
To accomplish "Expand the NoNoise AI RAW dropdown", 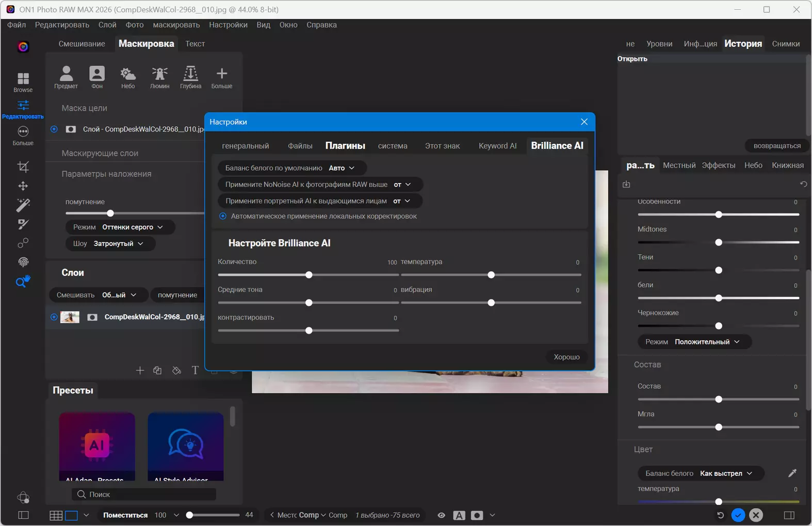I will point(402,185).
